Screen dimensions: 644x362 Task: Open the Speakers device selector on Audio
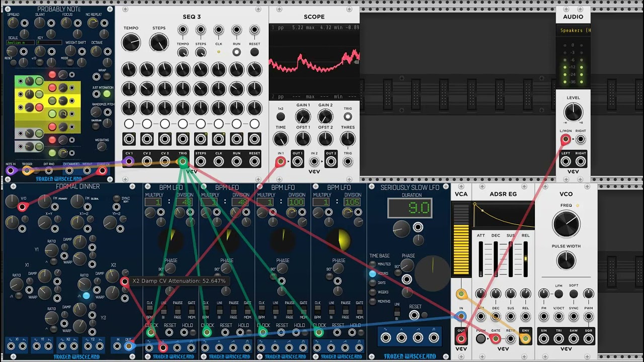click(x=573, y=30)
